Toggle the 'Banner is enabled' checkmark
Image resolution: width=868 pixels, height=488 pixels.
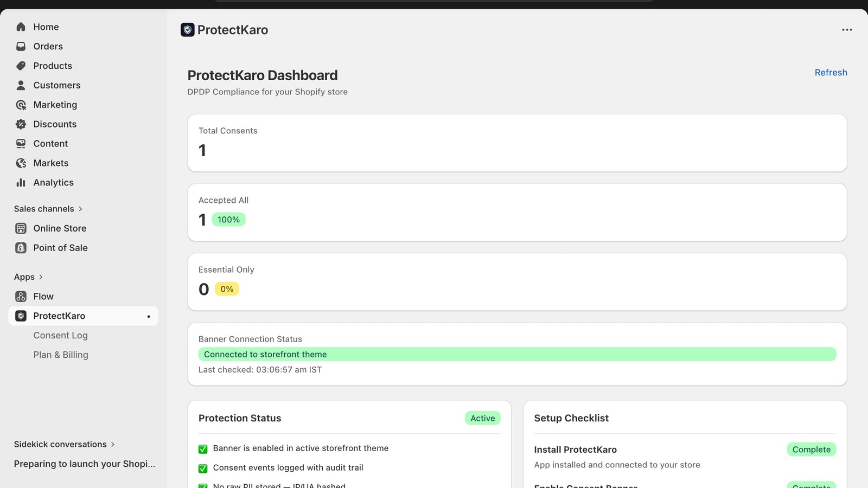(x=203, y=449)
